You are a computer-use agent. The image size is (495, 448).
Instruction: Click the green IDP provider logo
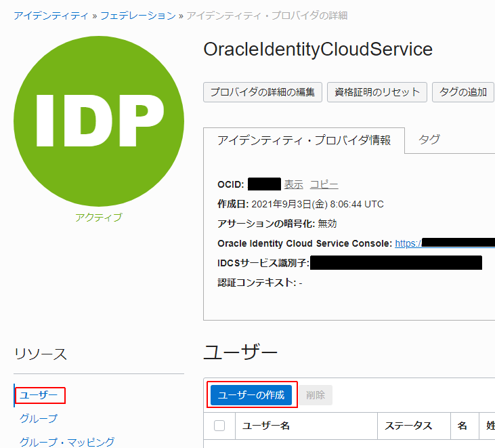pos(99,121)
